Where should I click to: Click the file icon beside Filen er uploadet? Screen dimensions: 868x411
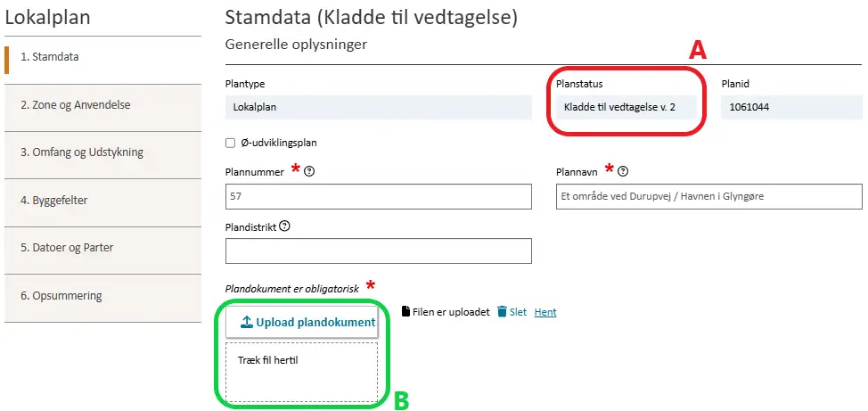coord(405,312)
